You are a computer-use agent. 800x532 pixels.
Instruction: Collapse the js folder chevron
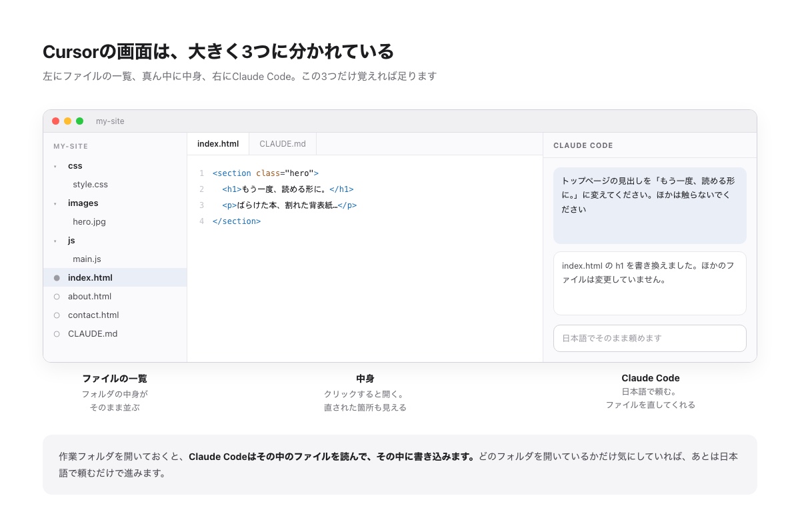click(x=55, y=241)
